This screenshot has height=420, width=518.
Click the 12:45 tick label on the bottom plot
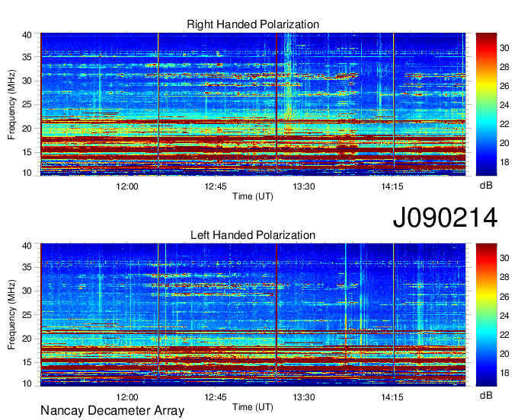[x=216, y=397]
